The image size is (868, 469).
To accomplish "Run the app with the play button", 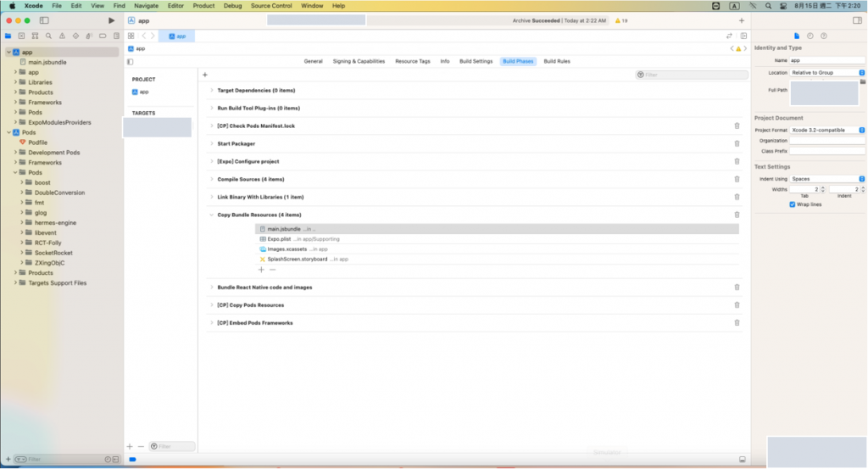I will pyautogui.click(x=111, y=20).
